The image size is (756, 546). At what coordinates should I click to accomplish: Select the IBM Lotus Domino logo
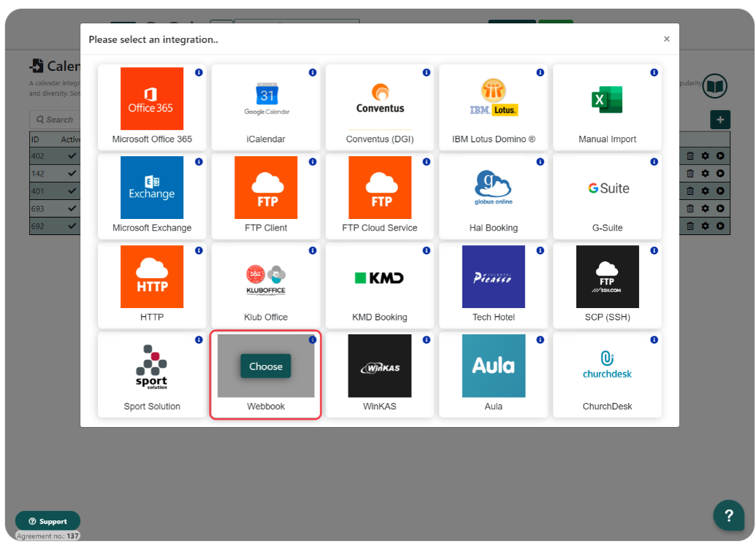(x=494, y=98)
